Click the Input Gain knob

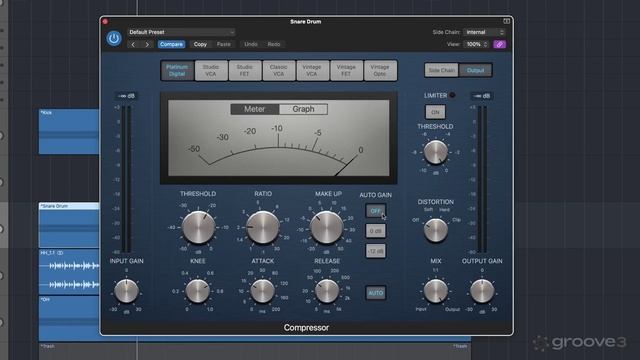click(x=127, y=291)
